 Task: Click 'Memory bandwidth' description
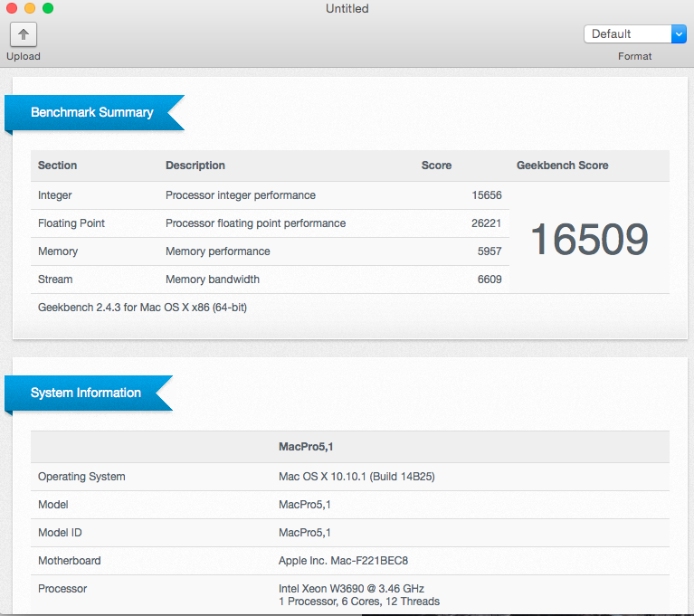213,280
